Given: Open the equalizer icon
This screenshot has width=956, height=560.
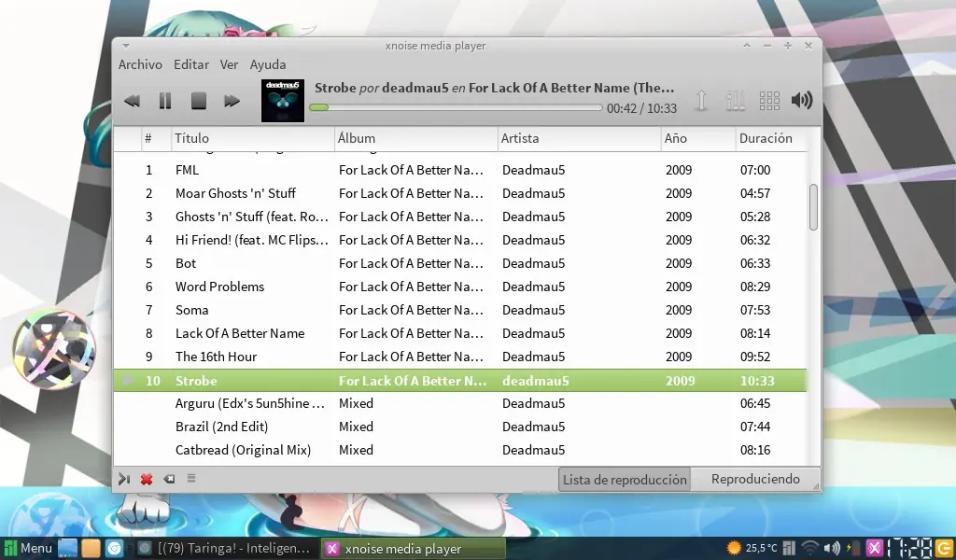Looking at the screenshot, I should (x=736, y=101).
